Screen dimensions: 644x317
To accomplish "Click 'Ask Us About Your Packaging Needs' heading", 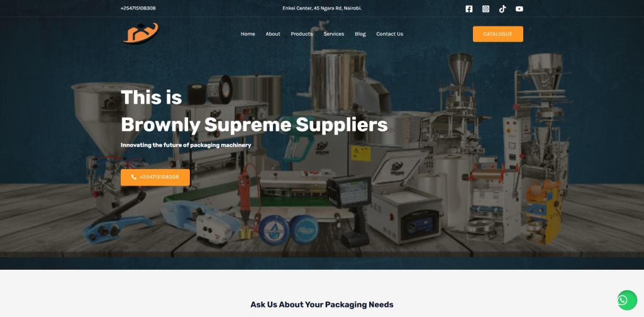I will (x=322, y=304).
